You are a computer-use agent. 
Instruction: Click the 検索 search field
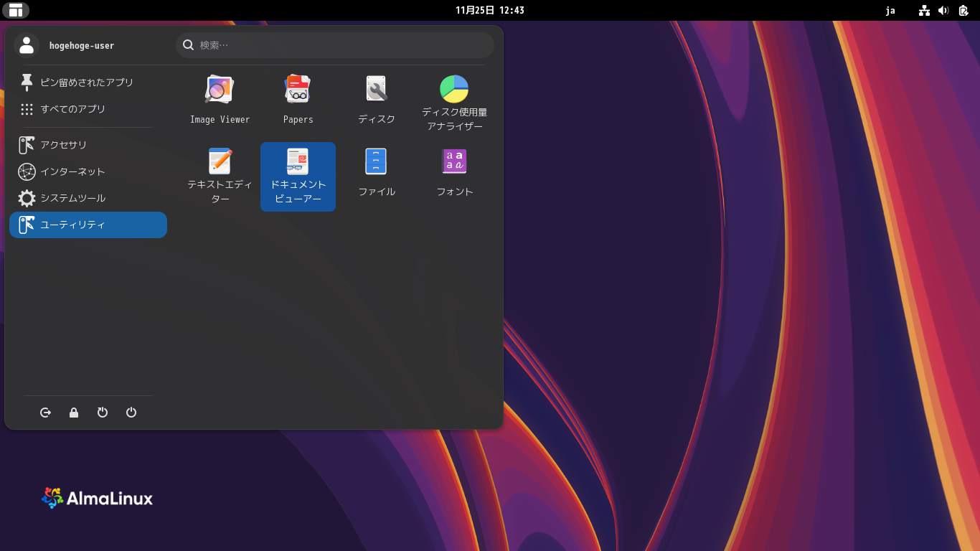coord(334,45)
